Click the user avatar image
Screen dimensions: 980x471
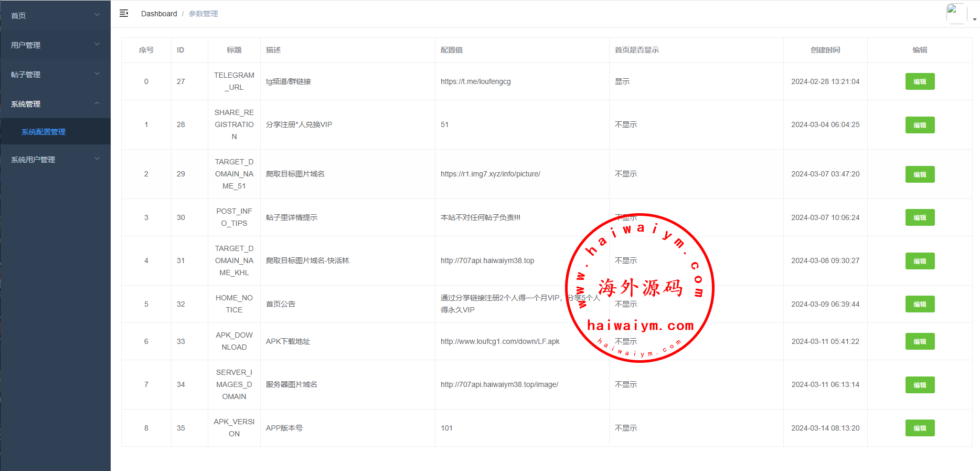pyautogui.click(x=955, y=13)
